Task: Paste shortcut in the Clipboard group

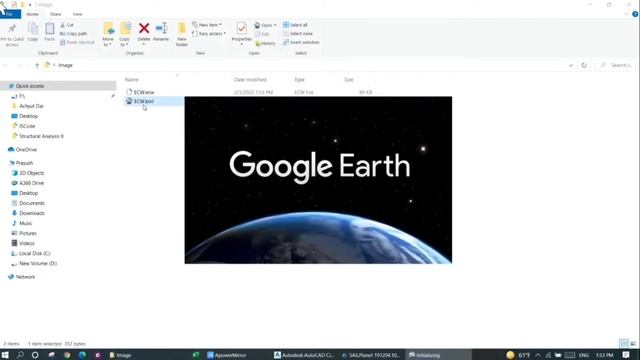Action: pos(77,42)
